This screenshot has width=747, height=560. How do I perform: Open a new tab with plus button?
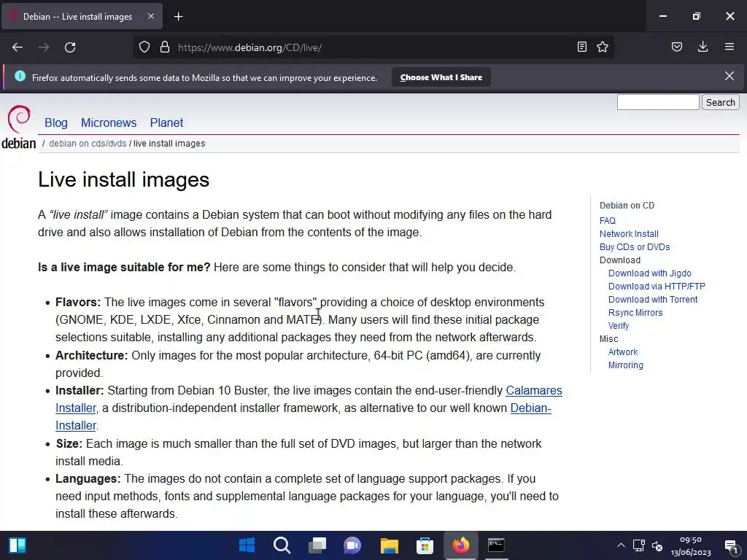pyautogui.click(x=178, y=17)
